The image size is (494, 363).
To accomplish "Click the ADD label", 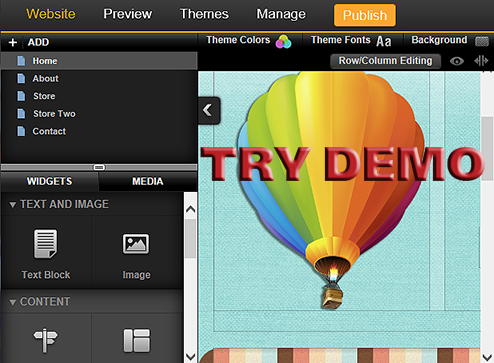I will [38, 42].
